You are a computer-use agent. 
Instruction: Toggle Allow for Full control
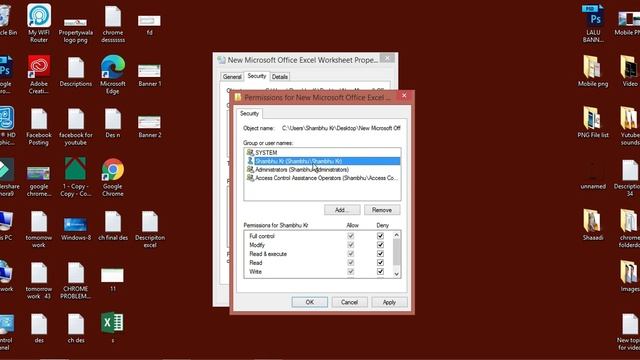click(351, 236)
